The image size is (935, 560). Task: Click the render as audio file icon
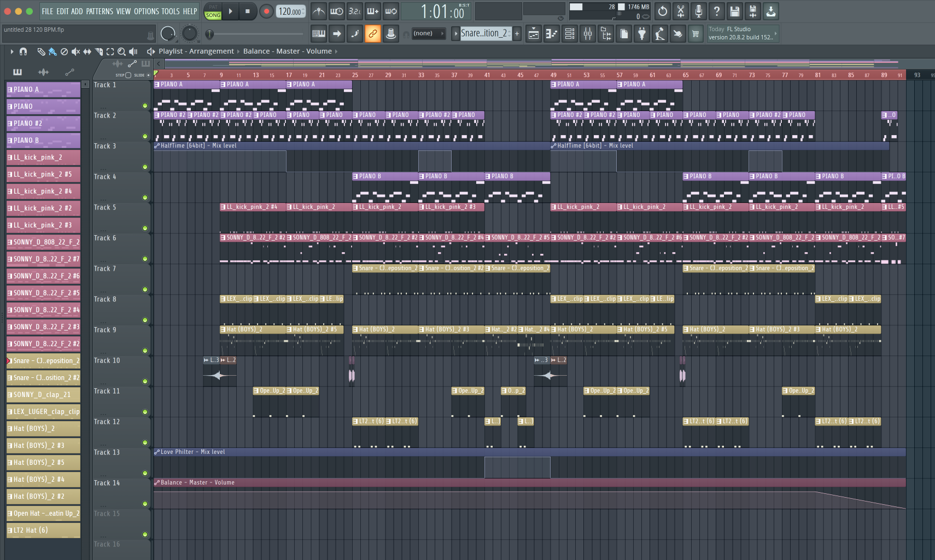pos(753,11)
